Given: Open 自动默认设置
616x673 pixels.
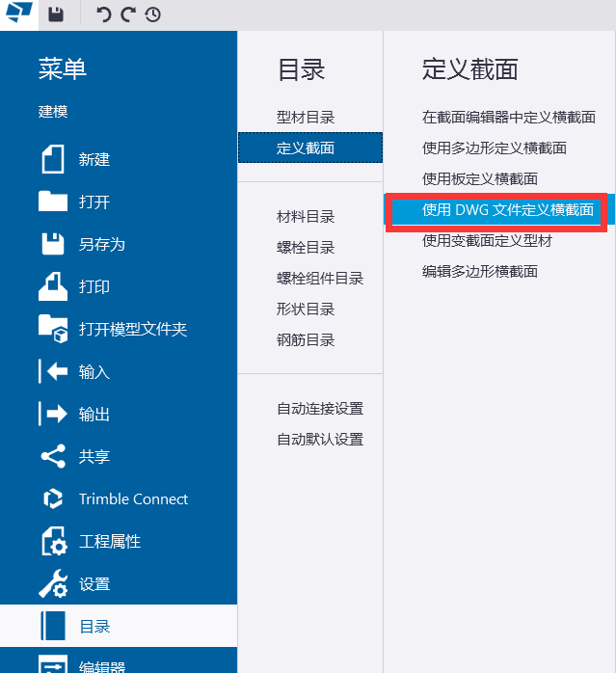Looking at the screenshot, I should 320,439.
